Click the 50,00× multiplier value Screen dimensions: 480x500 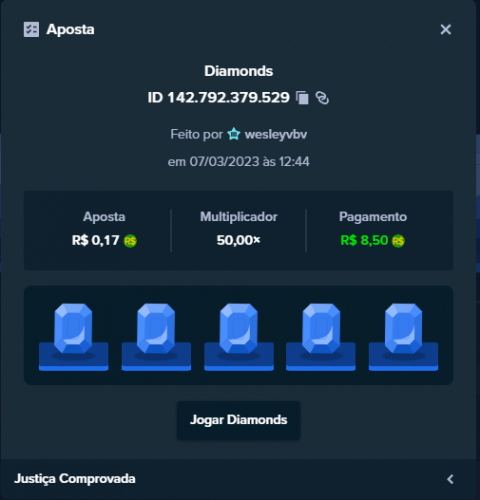click(238, 240)
